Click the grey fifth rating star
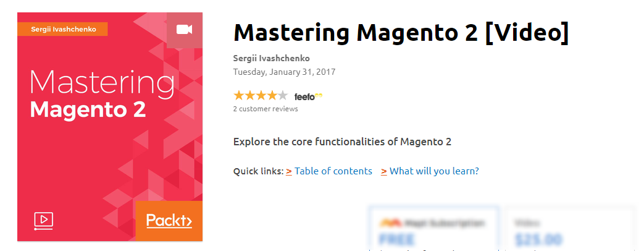Screen dimensions: 644x251 (x=283, y=96)
